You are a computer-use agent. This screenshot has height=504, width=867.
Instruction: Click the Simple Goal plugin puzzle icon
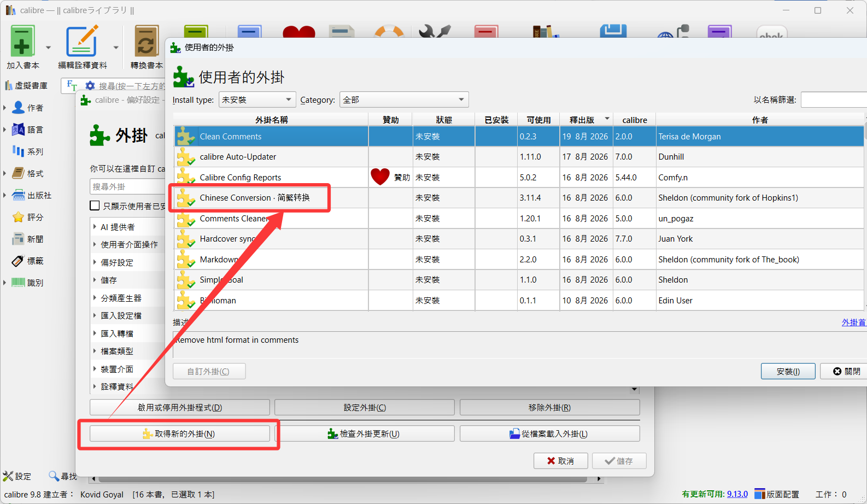pyautogui.click(x=186, y=280)
